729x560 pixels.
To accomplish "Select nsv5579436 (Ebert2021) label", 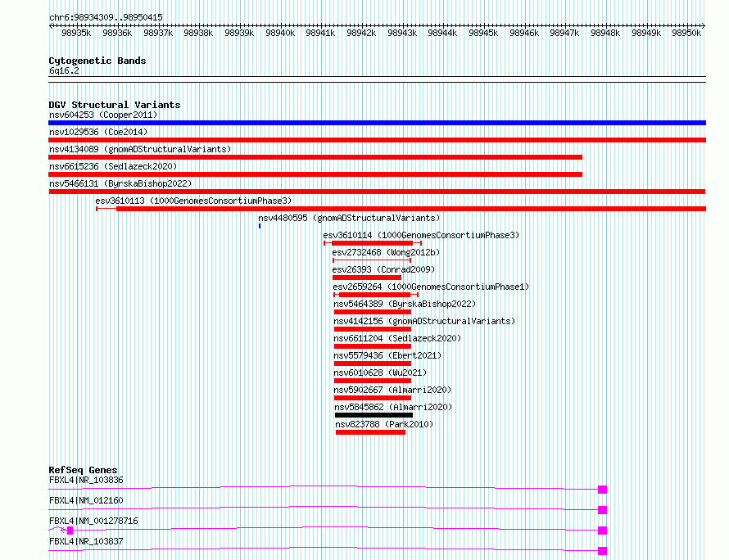I will (387, 355).
